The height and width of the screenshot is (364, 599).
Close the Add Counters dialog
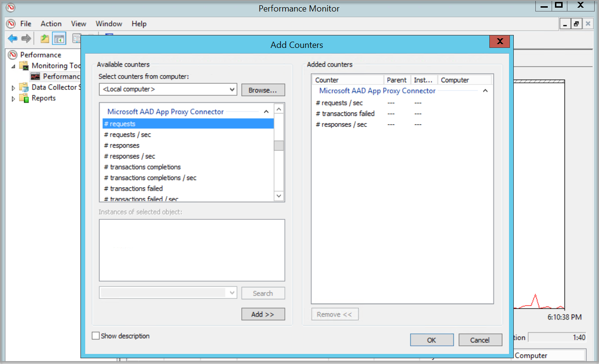coord(499,42)
